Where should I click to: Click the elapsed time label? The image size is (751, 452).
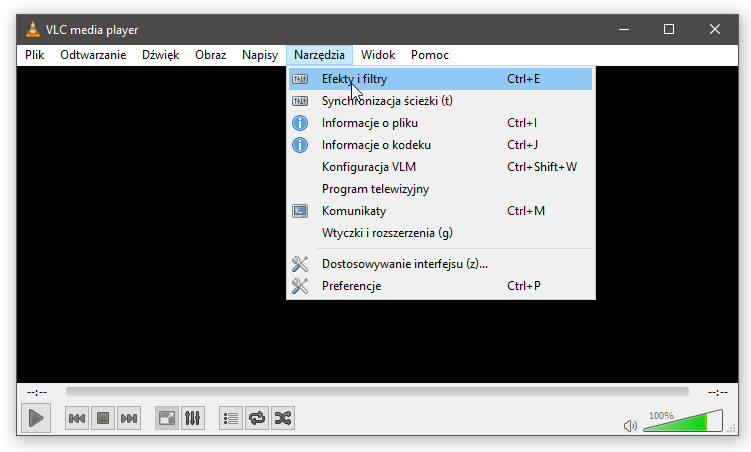[37, 393]
